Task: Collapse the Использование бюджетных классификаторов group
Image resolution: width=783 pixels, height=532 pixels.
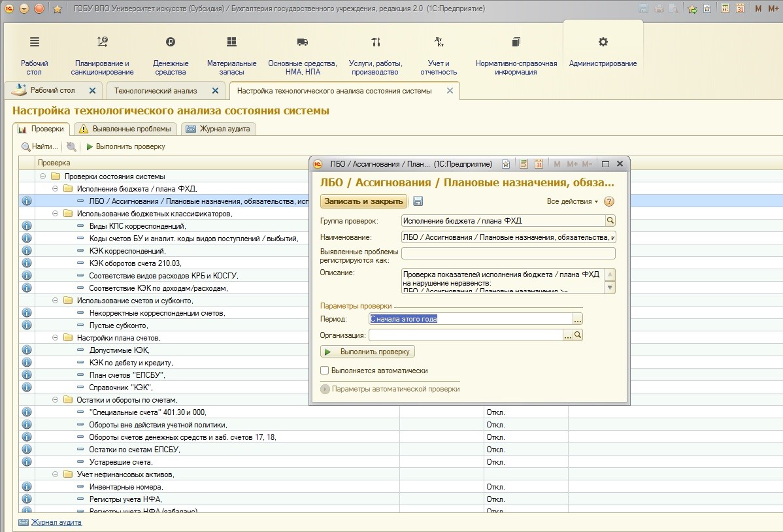Action: click(x=56, y=214)
